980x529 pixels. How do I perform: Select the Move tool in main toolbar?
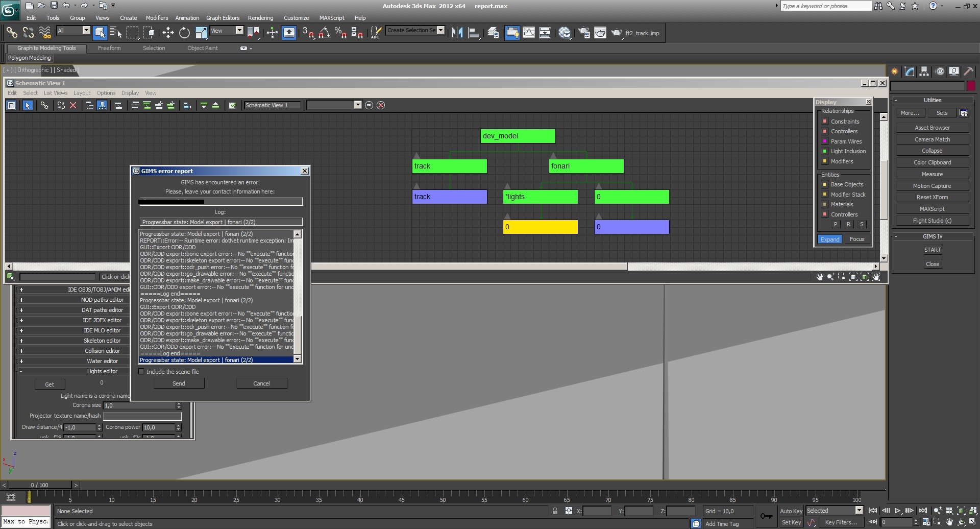168,33
